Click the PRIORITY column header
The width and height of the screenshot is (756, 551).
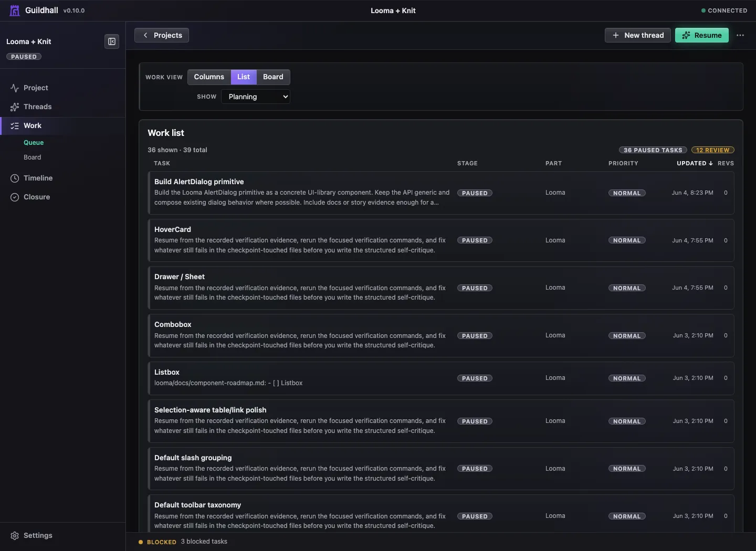pyautogui.click(x=623, y=163)
